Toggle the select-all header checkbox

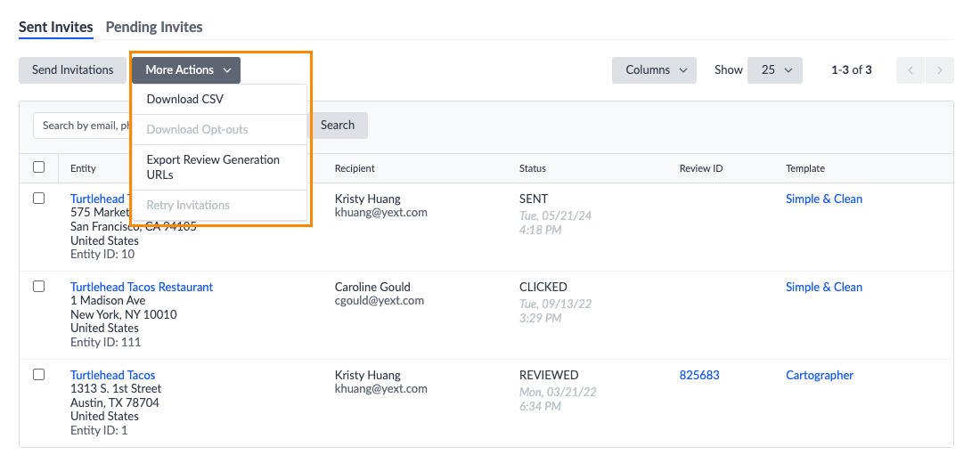tap(38, 167)
